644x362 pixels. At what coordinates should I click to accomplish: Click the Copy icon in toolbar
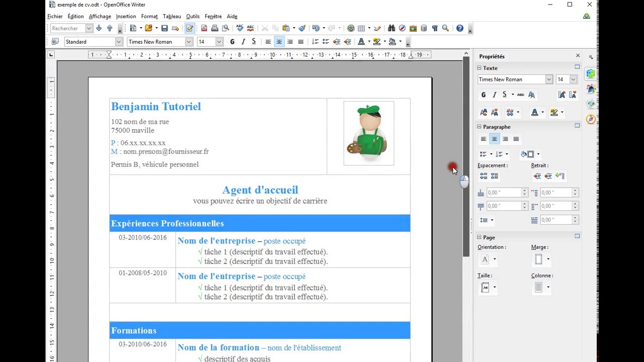275,28
